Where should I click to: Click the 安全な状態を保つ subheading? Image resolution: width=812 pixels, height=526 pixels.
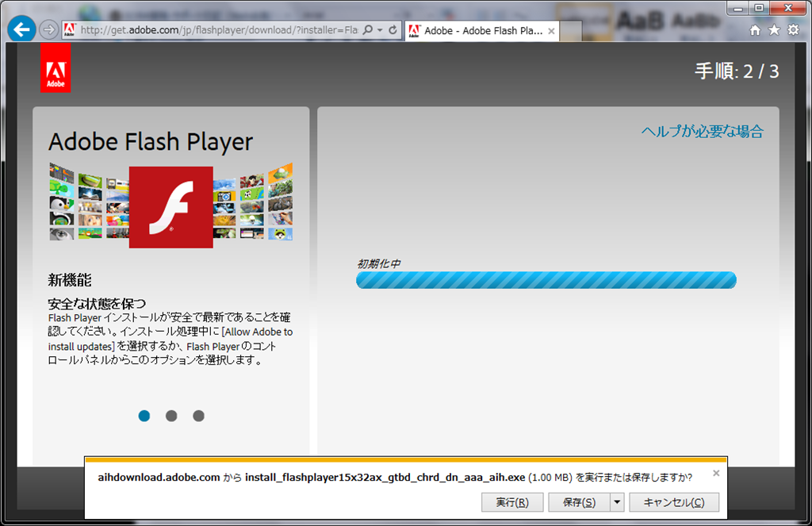point(97,303)
